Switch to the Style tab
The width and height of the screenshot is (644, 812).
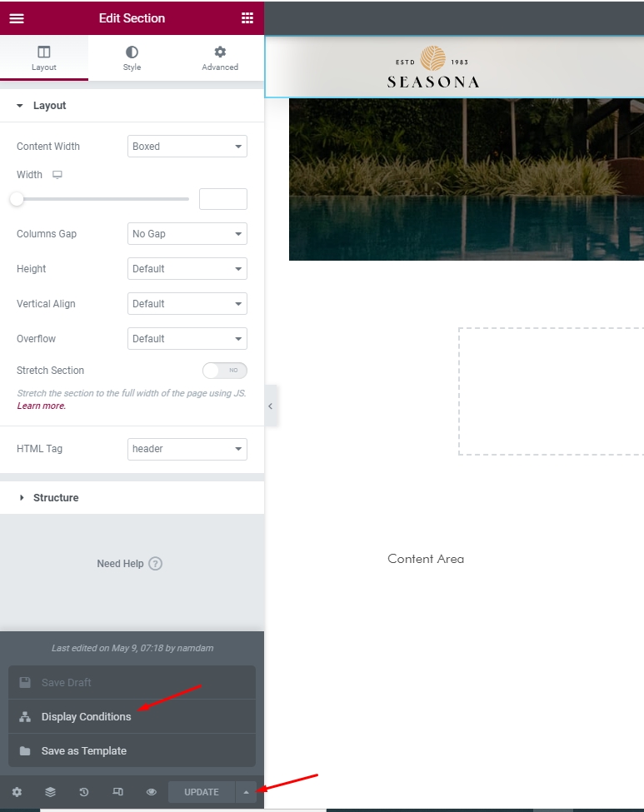132,58
